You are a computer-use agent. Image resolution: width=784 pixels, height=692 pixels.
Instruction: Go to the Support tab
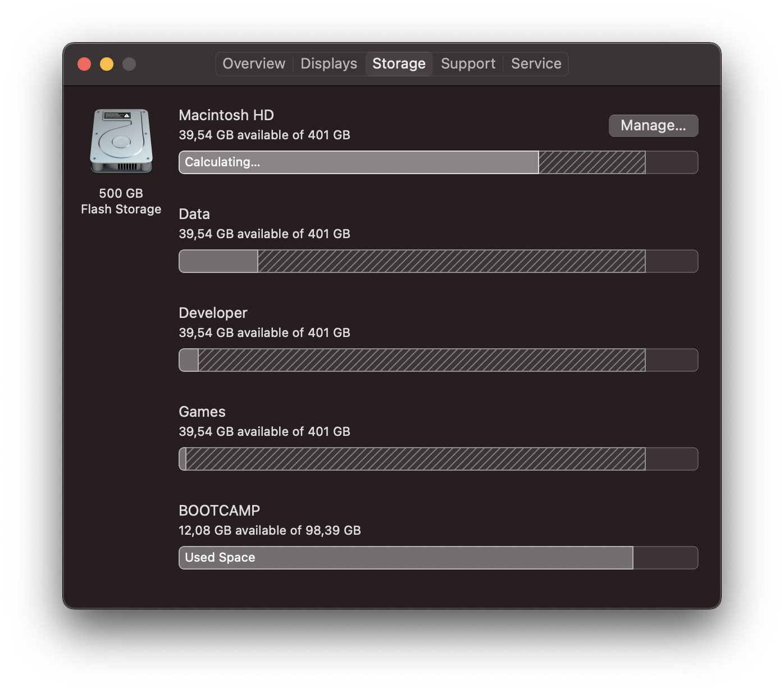pos(468,63)
